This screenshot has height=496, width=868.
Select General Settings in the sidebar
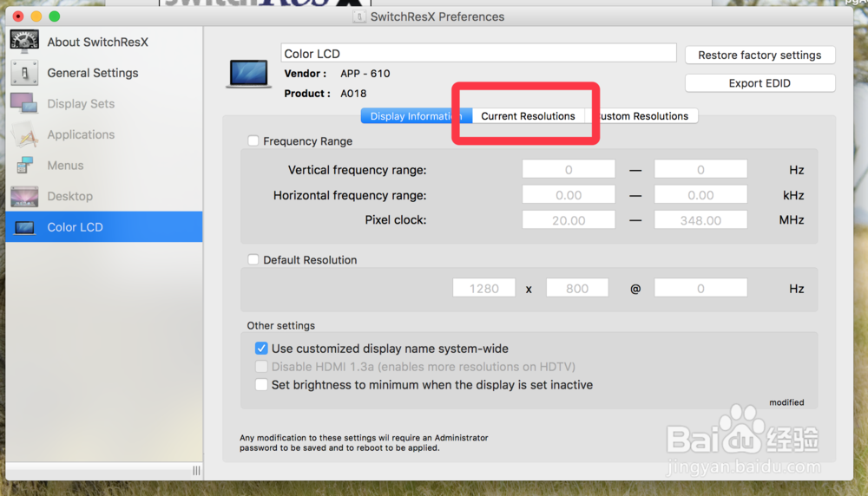(x=104, y=73)
